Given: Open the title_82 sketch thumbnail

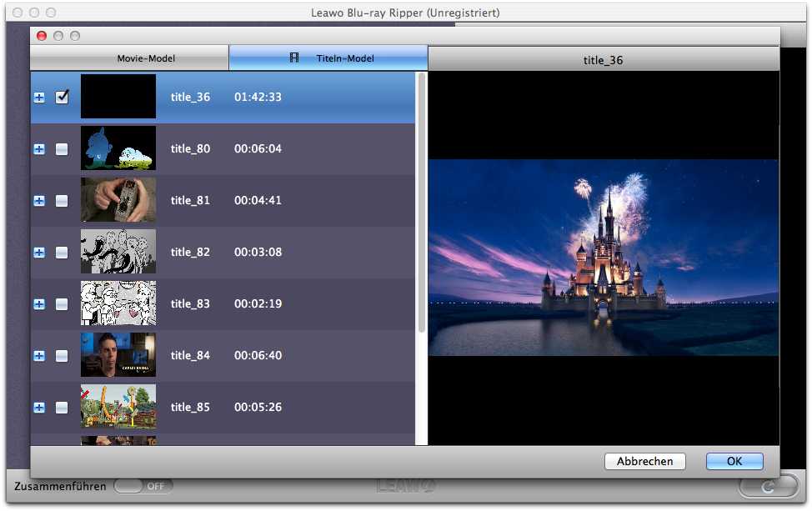Looking at the screenshot, I should (x=118, y=252).
